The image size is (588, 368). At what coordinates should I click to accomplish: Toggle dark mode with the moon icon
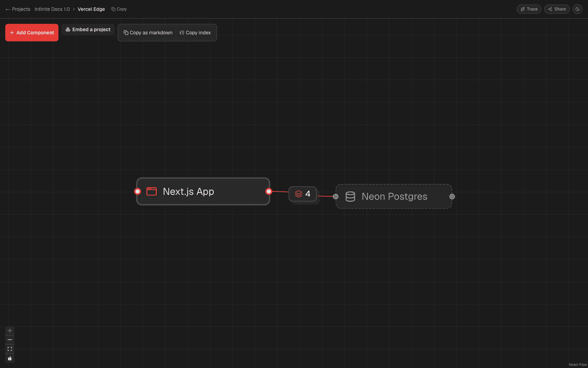(577, 9)
